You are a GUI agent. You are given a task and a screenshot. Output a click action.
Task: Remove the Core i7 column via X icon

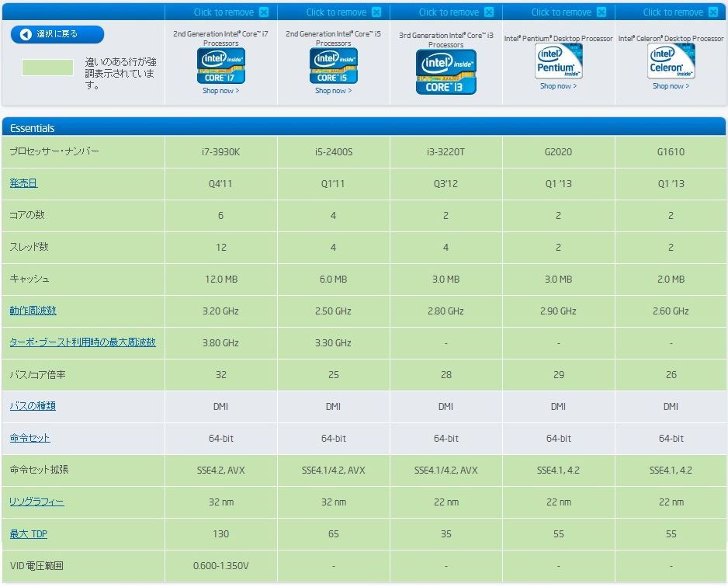264,12
